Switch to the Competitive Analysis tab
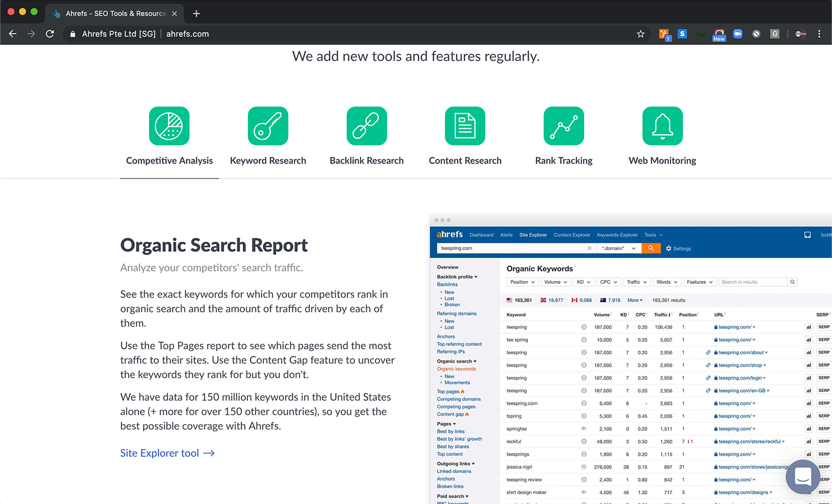The image size is (832, 504). point(169,161)
